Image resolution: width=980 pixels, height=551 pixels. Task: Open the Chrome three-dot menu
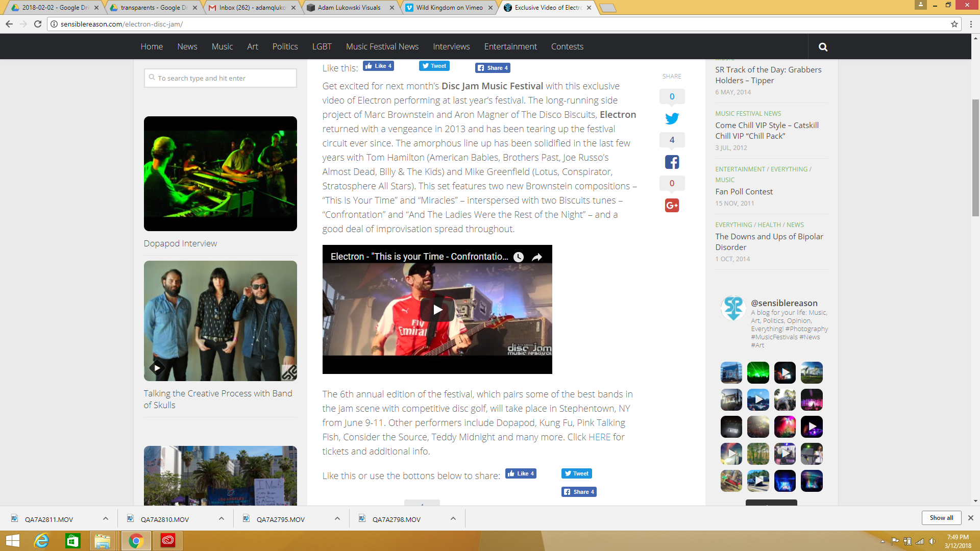click(x=971, y=23)
